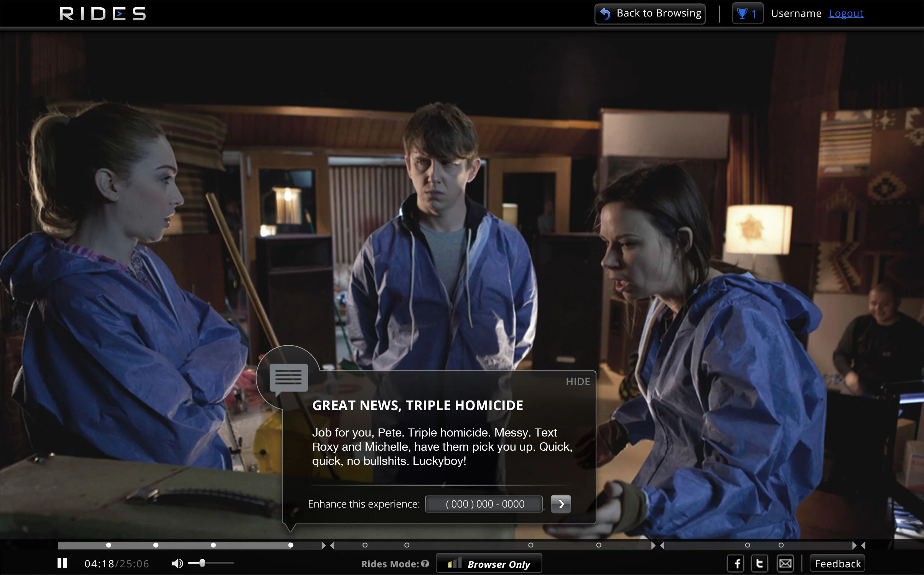Click the RIDES logo

(x=103, y=14)
